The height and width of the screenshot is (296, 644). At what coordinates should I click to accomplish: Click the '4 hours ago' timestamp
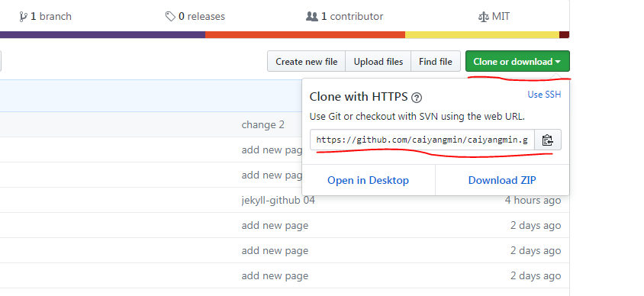533,201
